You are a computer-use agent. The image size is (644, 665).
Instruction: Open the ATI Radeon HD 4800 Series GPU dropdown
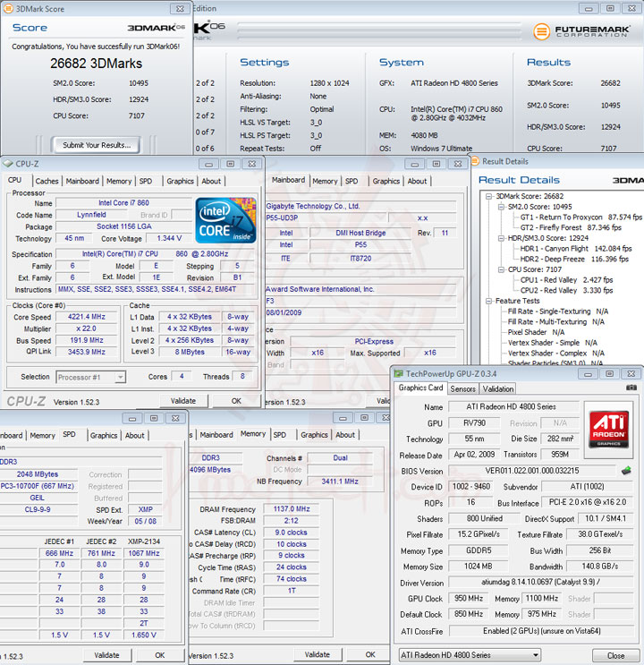point(536,655)
